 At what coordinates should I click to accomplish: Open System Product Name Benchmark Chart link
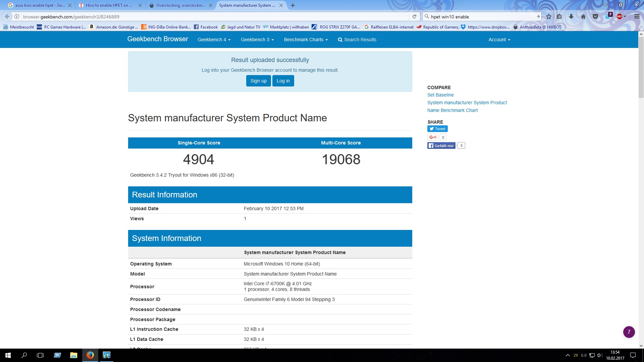pos(467,106)
